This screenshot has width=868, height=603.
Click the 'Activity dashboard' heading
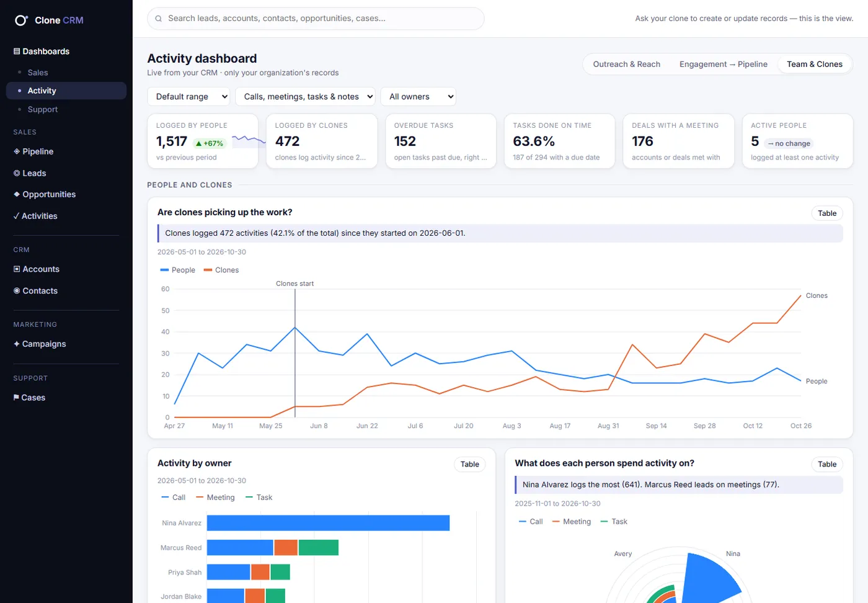pos(202,58)
